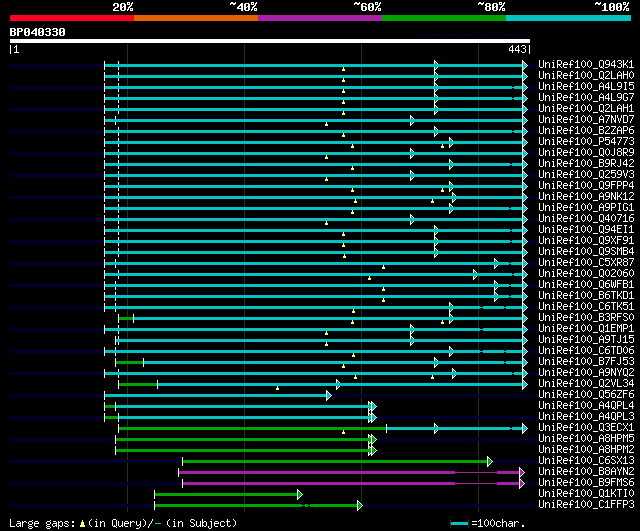Choose the UniRef100_A9TJ15 label
Image resolution: width=640 pixels, height=531 pixels.
[x=586, y=340]
